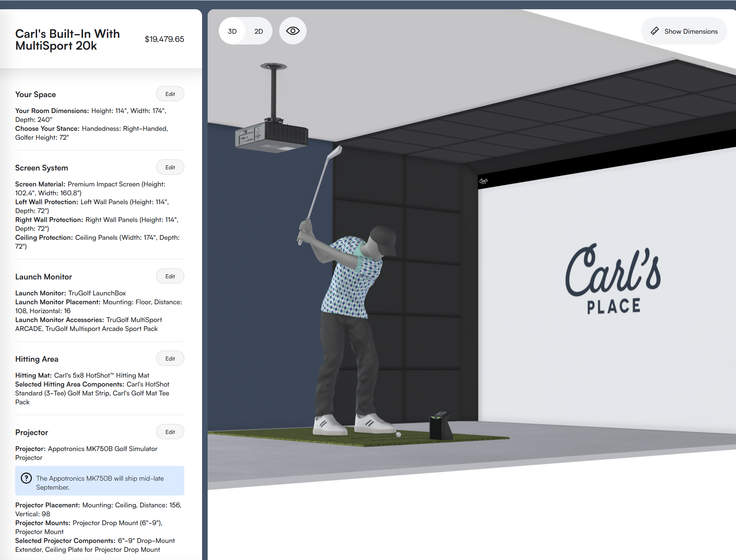Click the Screen Material label
Image resolution: width=736 pixels, height=560 pixels.
tap(40, 184)
